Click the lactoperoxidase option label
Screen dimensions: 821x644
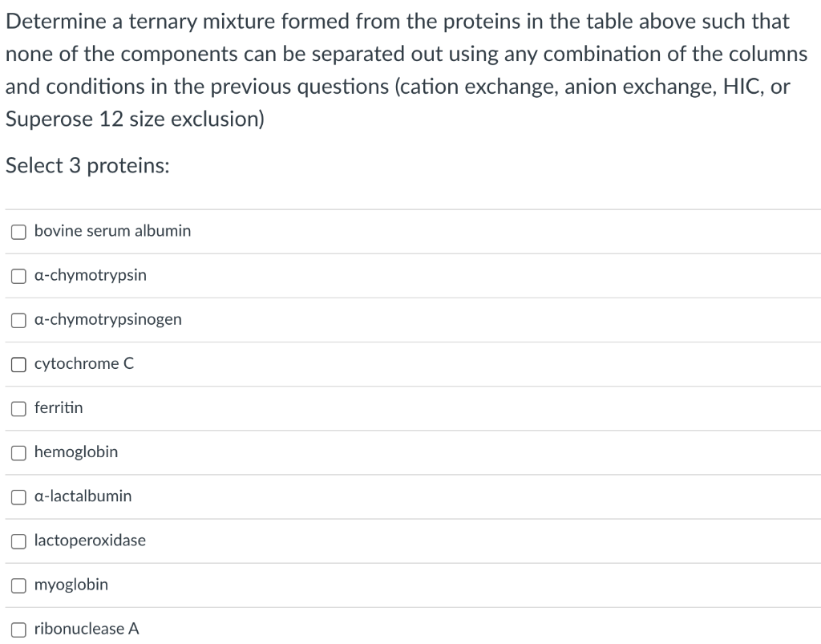(x=89, y=541)
